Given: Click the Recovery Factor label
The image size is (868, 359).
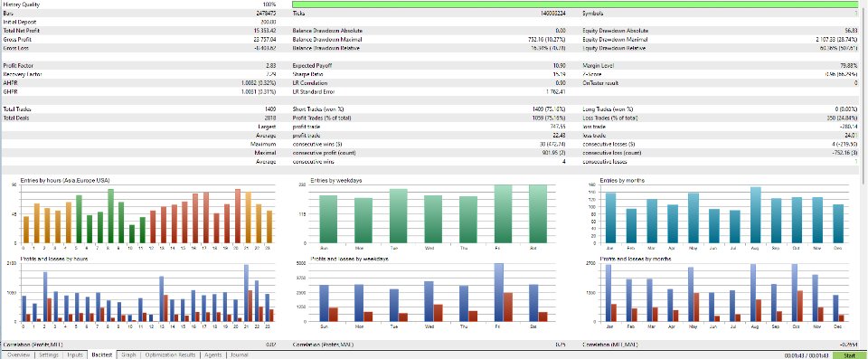Looking at the screenshot, I should [x=22, y=75].
